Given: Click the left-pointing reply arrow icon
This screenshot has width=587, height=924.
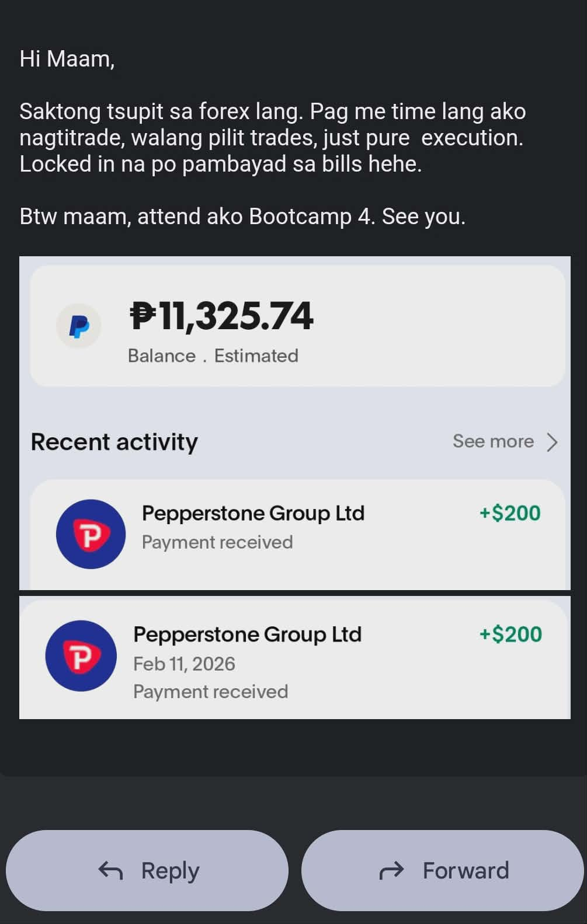Looking at the screenshot, I should pos(110,870).
